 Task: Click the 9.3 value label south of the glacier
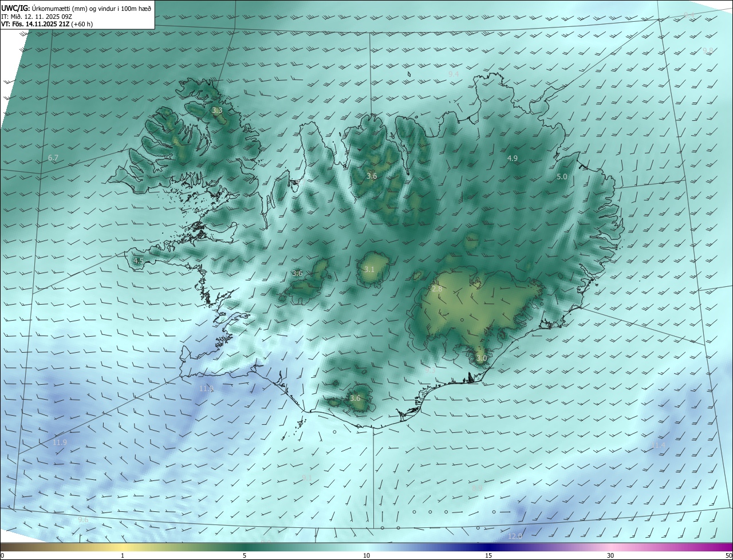[x=430, y=370]
